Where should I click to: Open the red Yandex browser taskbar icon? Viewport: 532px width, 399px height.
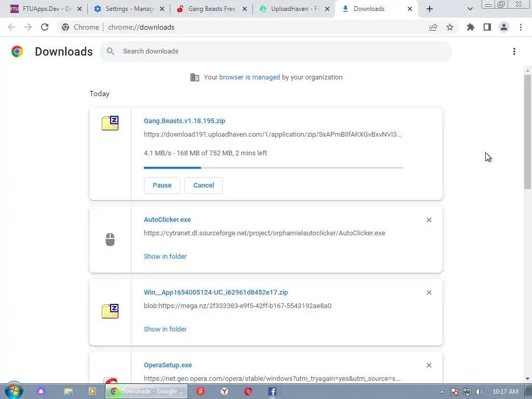(201, 391)
